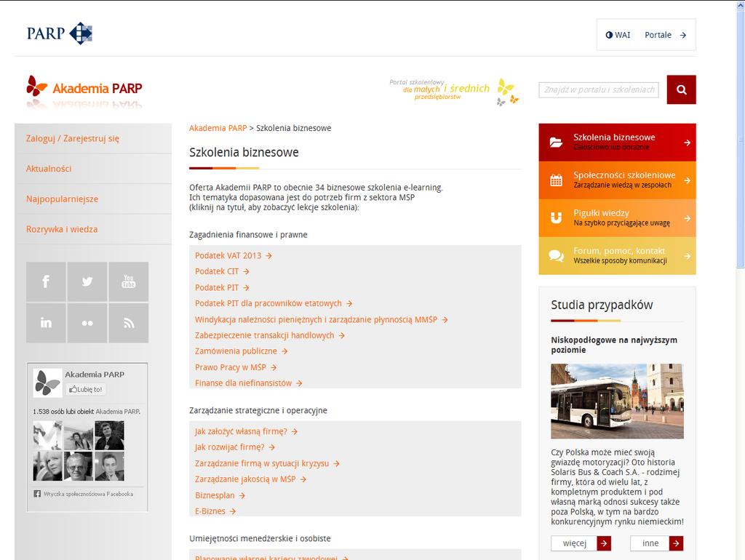This screenshot has width=745, height=560.
Task: Open the PARP logo homepage
Action: point(60,33)
